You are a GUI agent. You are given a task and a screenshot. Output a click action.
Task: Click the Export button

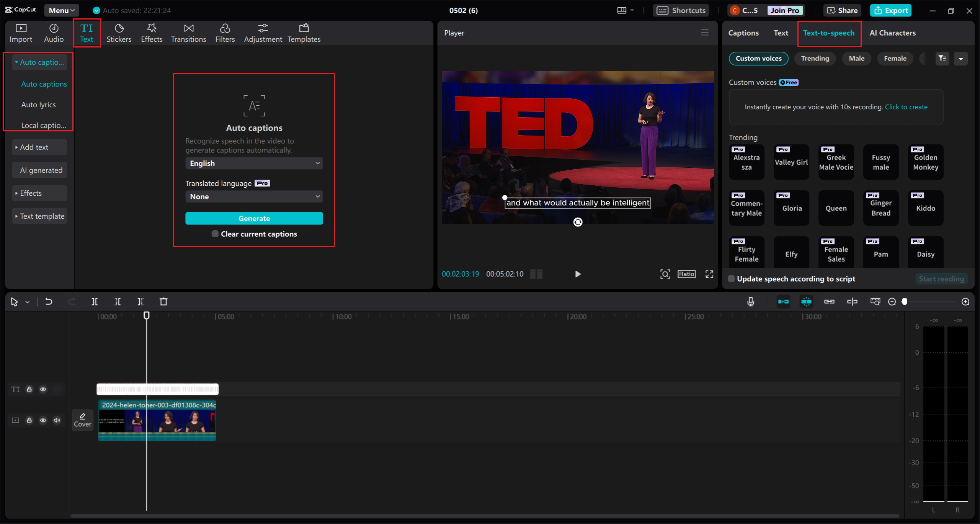click(890, 10)
